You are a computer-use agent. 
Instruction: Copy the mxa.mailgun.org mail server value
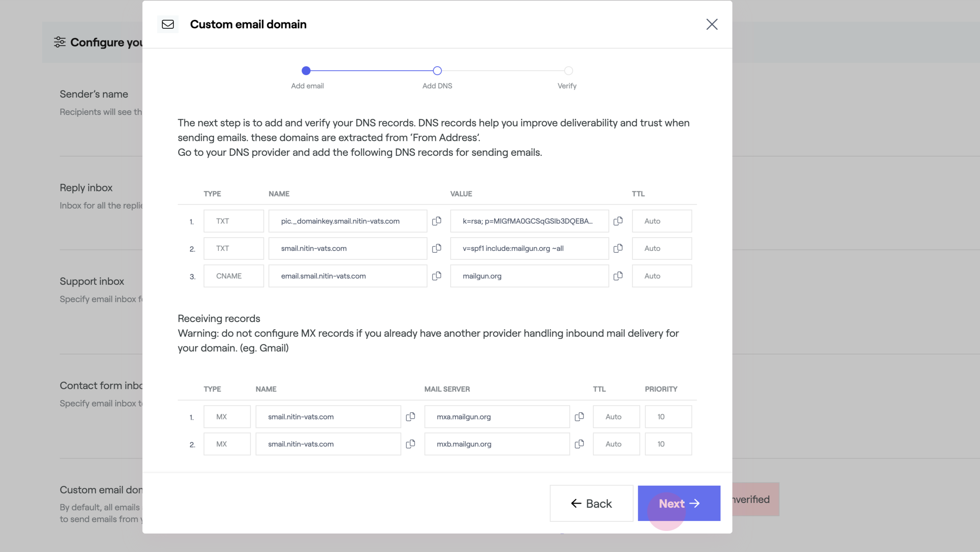[579, 417]
